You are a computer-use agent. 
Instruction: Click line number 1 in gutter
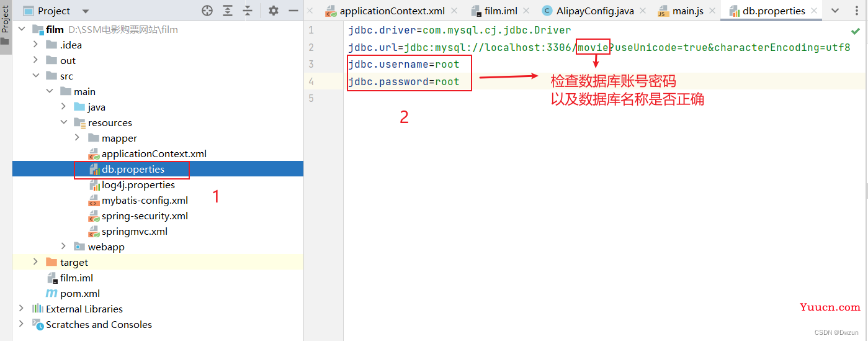point(311,30)
